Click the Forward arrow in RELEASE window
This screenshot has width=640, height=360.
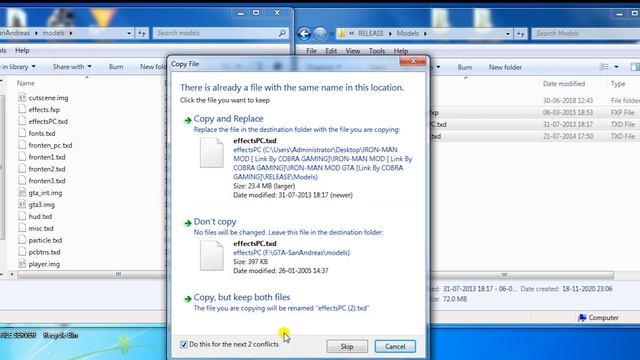click(x=320, y=33)
